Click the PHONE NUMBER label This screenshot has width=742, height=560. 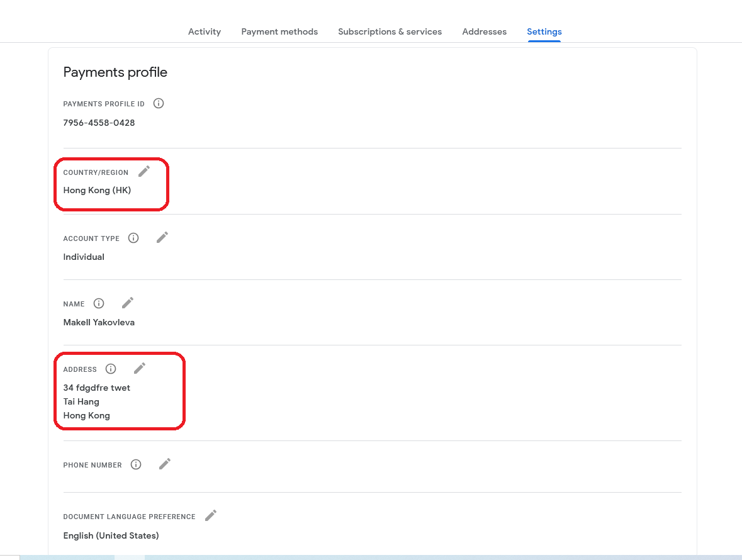[93, 466]
